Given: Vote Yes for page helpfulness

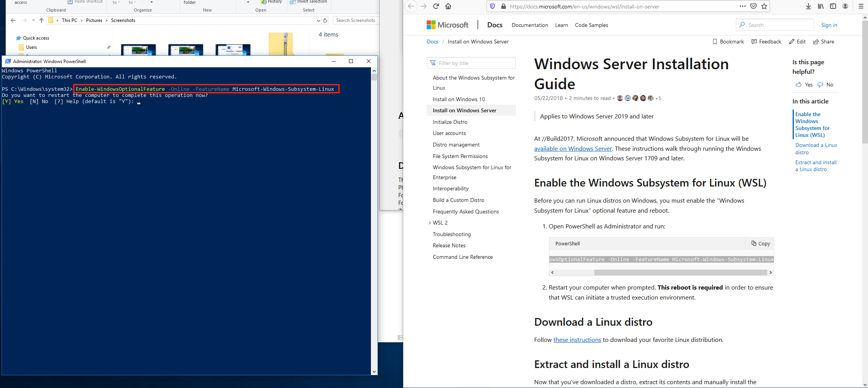Looking at the screenshot, I should (804, 85).
